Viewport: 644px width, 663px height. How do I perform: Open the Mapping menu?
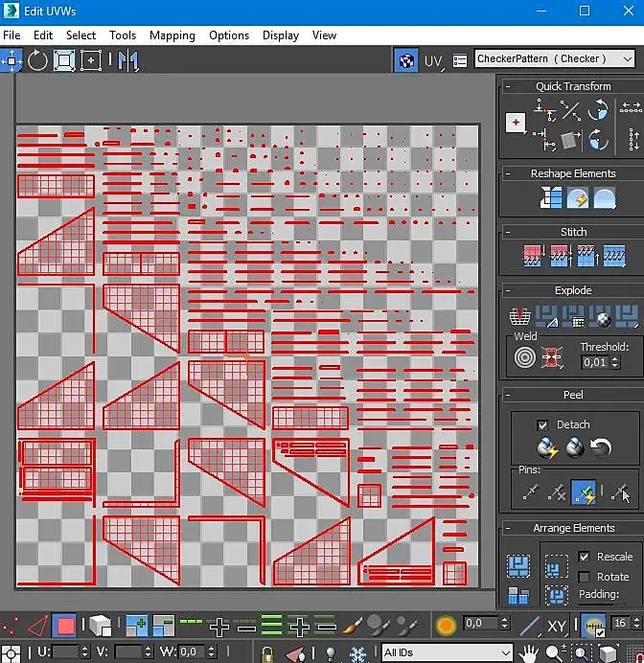[172, 35]
